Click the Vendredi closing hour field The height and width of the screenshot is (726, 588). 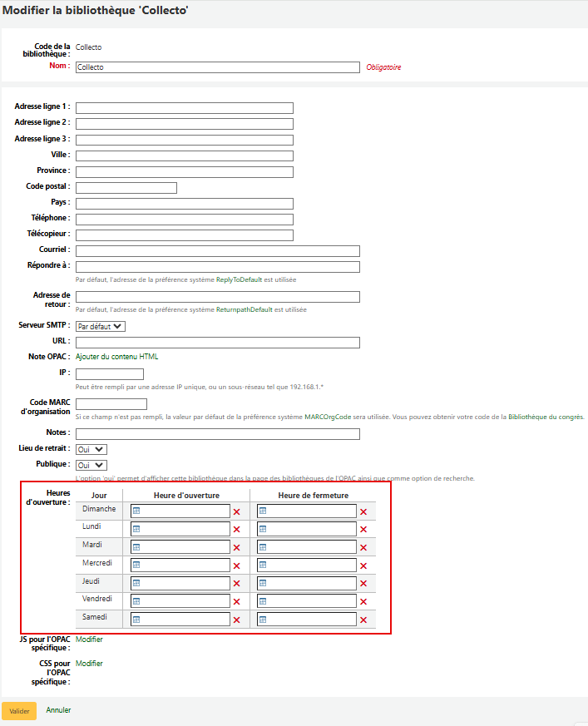[307, 601]
